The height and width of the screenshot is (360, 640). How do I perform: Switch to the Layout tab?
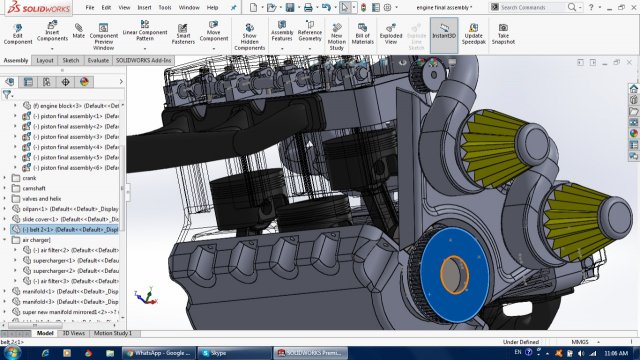click(x=45, y=60)
